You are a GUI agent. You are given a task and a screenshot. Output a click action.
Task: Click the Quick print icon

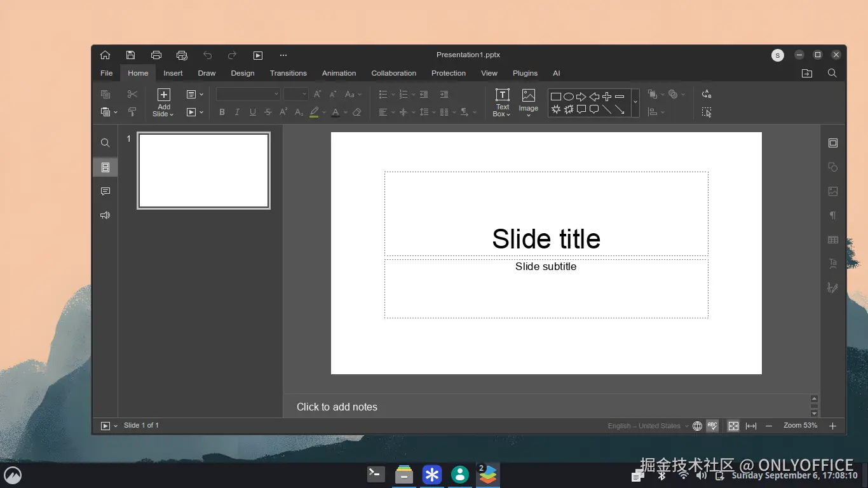pos(182,55)
